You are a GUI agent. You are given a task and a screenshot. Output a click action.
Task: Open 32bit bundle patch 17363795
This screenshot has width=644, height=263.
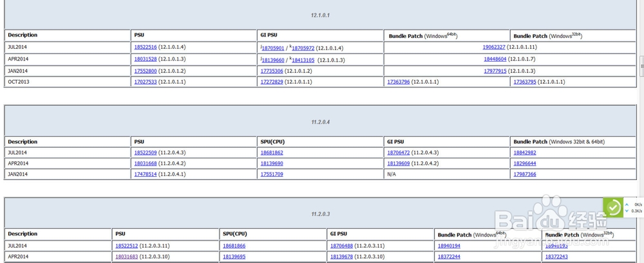click(x=525, y=82)
